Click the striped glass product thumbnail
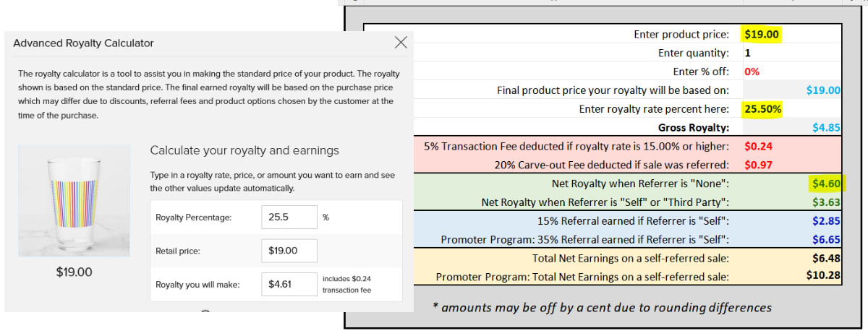 [x=75, y=201]
